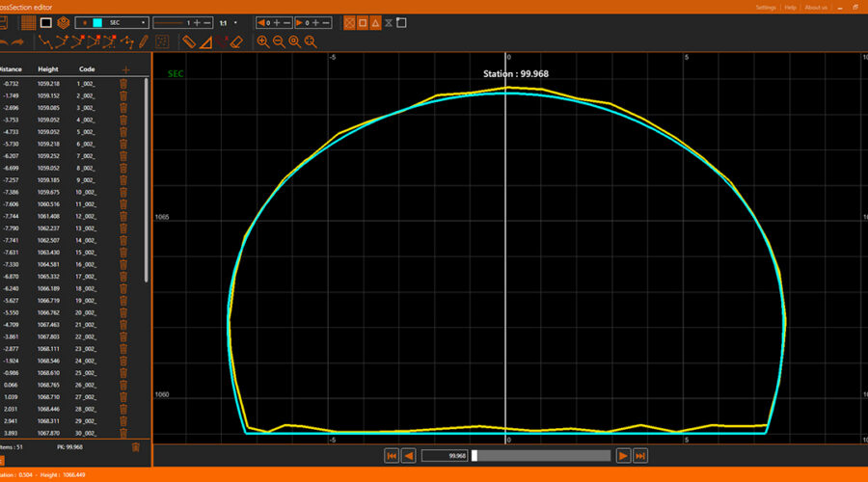Click the pencil edit tool
868x482 pixels.
143,41
